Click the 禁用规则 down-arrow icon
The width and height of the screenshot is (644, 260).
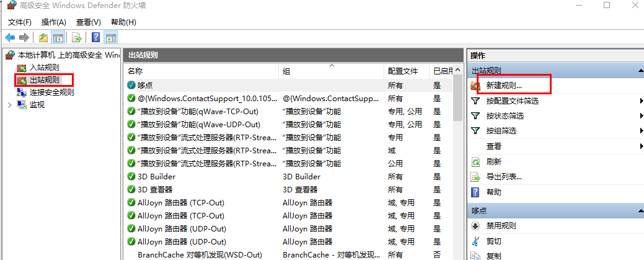(475, 226)
